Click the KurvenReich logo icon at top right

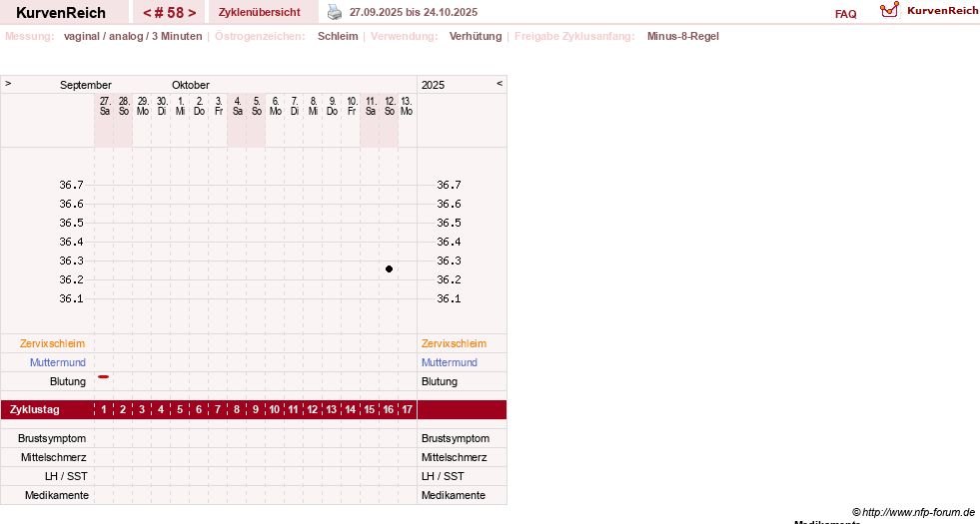889,10
